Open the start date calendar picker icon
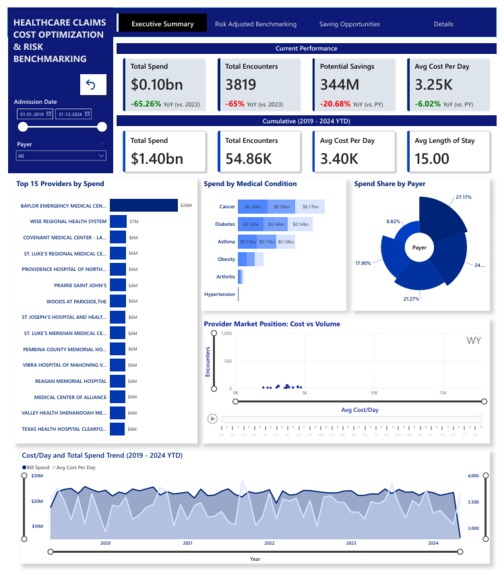 [x=49, y=114]
